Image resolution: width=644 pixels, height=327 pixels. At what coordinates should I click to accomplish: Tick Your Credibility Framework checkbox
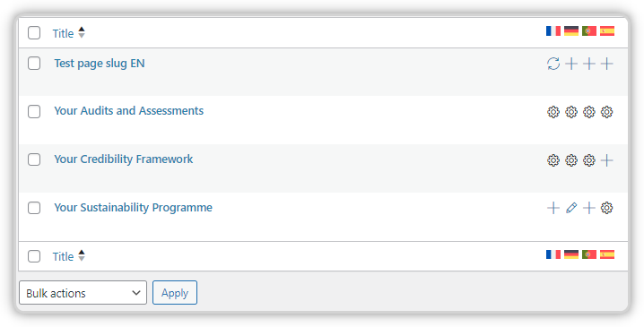click(34, 159)
